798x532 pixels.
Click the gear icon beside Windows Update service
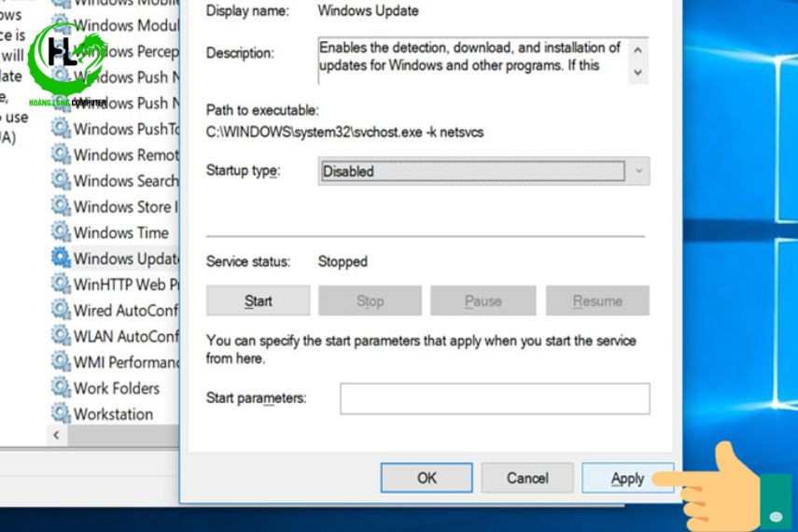tap(61, 259)
